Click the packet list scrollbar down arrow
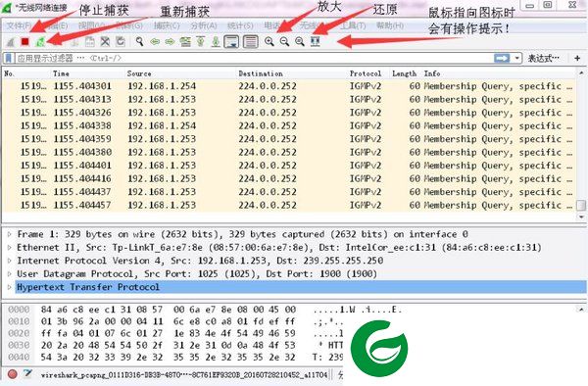This screenshot has width=588, height=386. pyautogui.click(x=581, y=217)
